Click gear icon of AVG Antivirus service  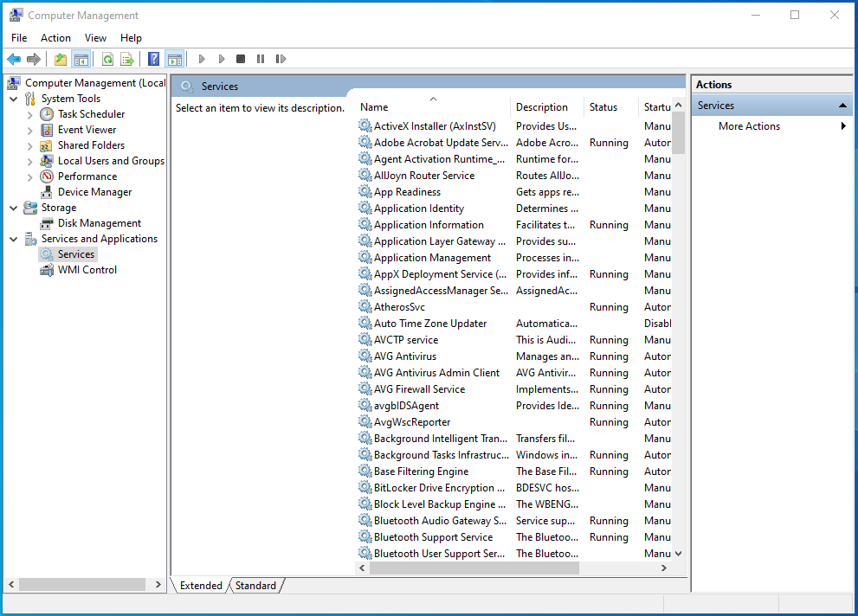[x=365, y=356]
